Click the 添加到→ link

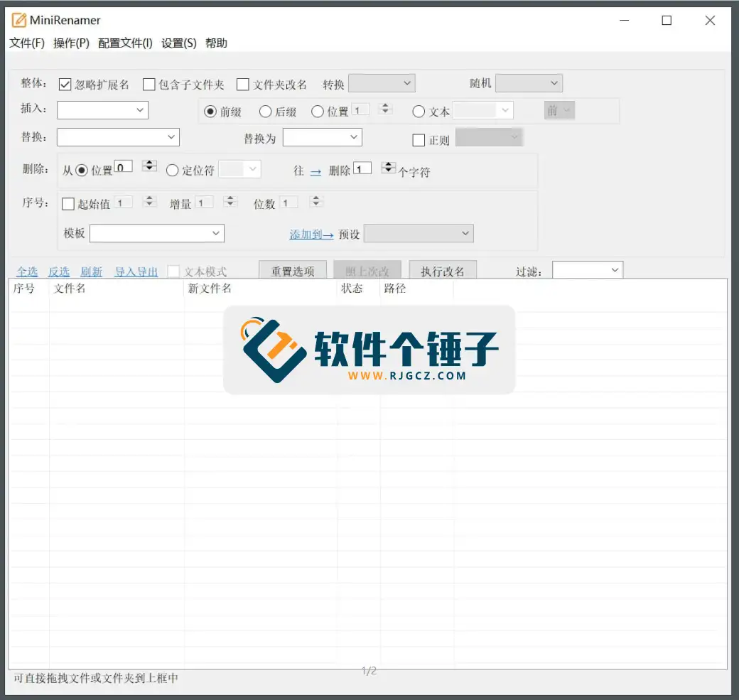(311, 235)
